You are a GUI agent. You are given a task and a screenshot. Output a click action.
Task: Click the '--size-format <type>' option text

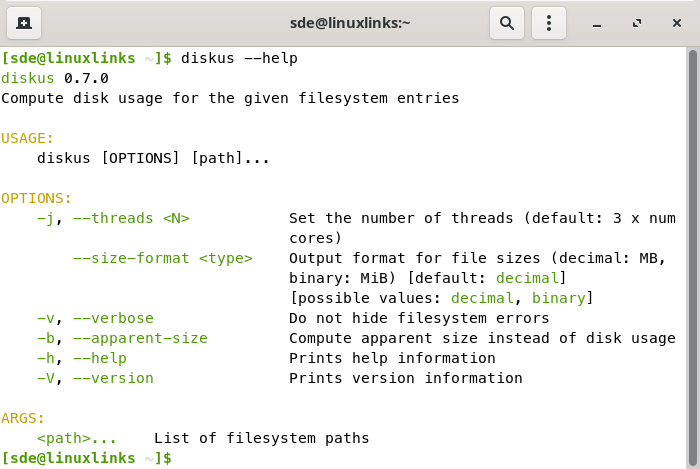[x=163, y=258]
